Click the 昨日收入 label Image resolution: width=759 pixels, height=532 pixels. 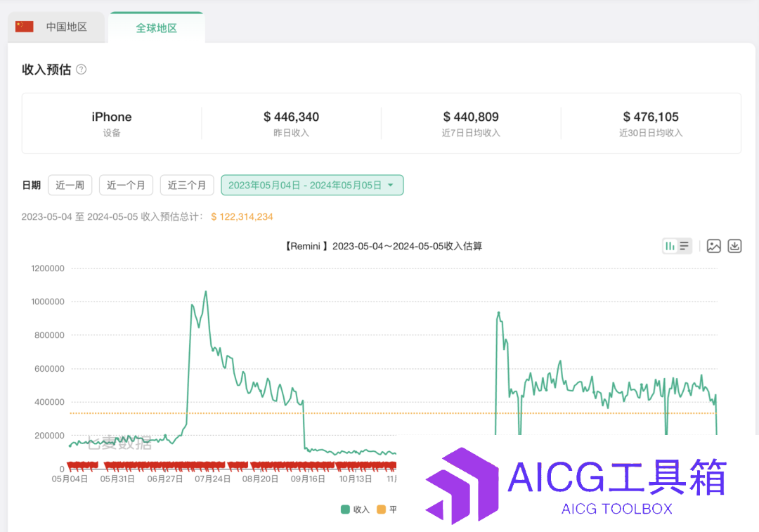[x=292, y=133]
